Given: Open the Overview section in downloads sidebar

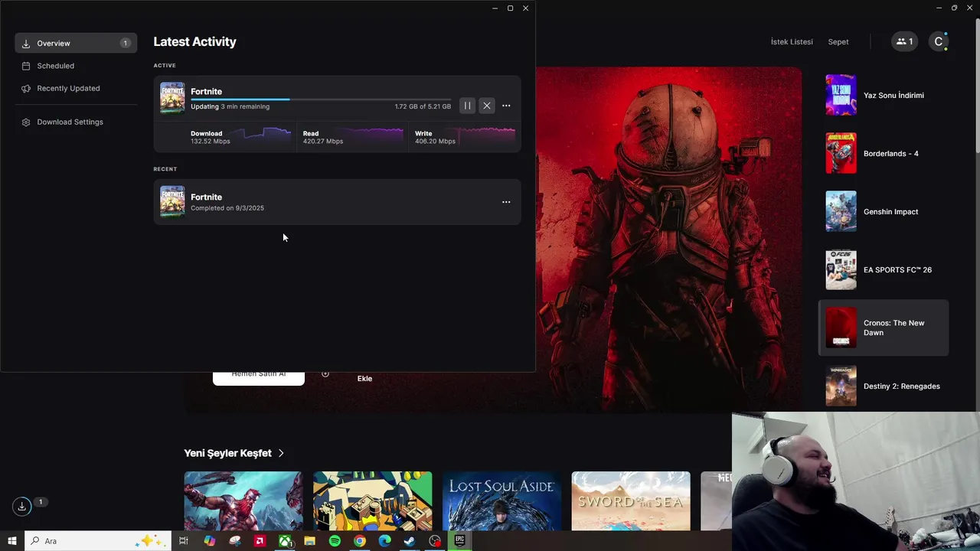Looking at the screenshot, I should 76,43.
